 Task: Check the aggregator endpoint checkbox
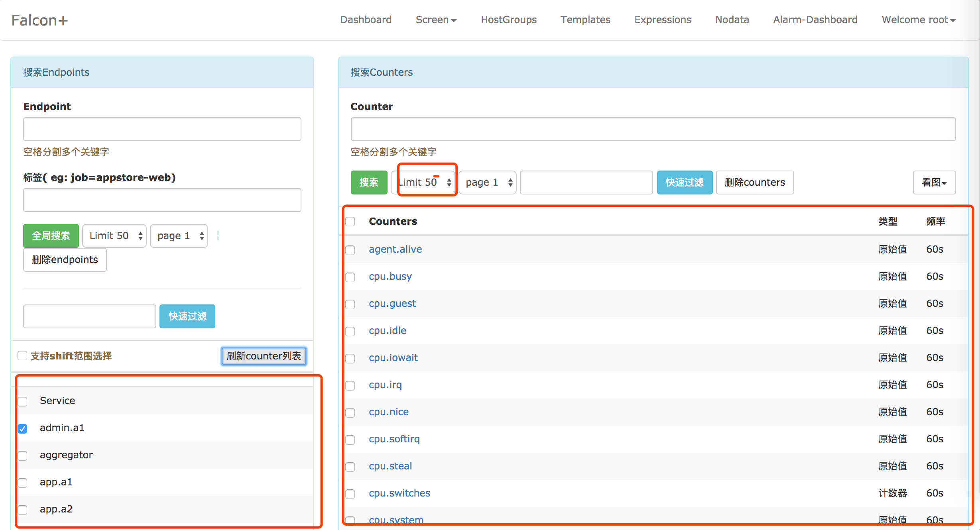point(23,456)
